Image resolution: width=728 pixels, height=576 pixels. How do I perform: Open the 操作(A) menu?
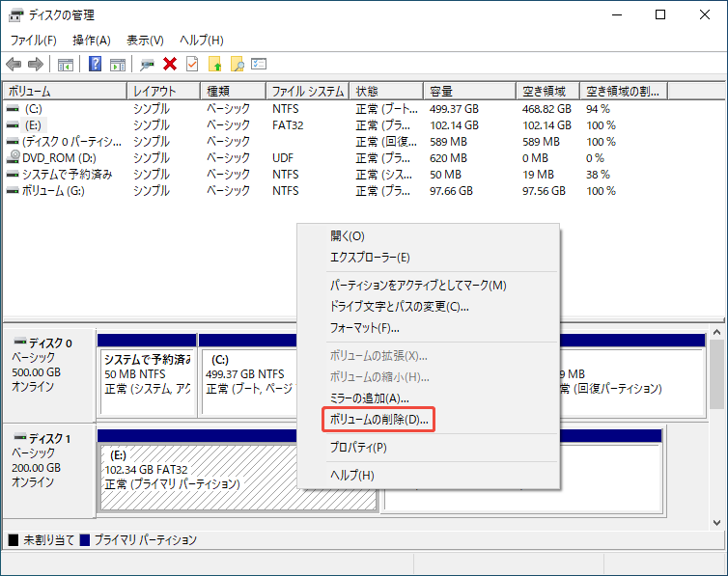pyautogui.click(x=92, y=41)
